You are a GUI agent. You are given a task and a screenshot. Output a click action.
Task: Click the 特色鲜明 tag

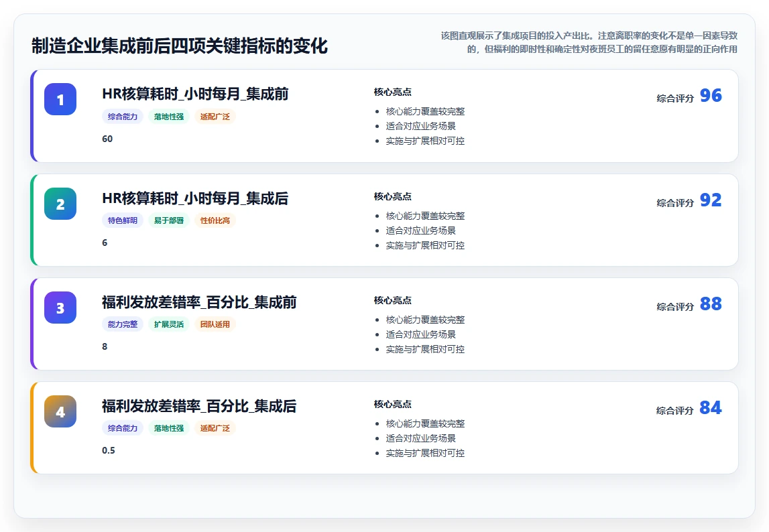[123, 220]
